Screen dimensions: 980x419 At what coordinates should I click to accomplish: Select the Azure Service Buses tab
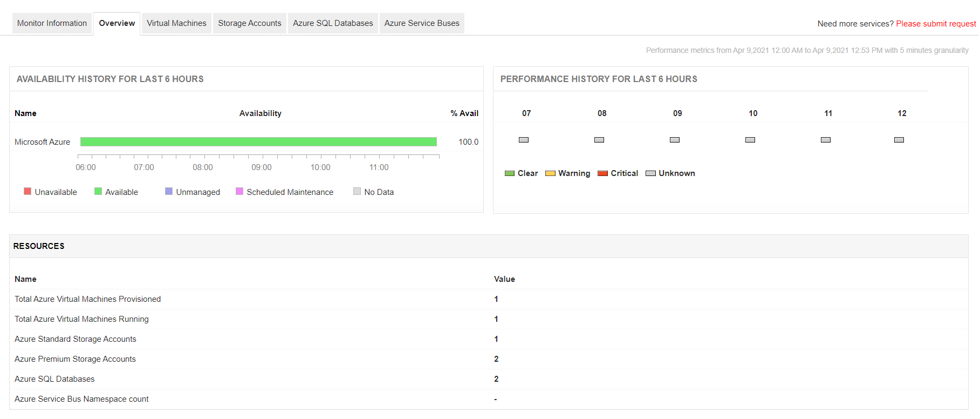pos(422,23)
